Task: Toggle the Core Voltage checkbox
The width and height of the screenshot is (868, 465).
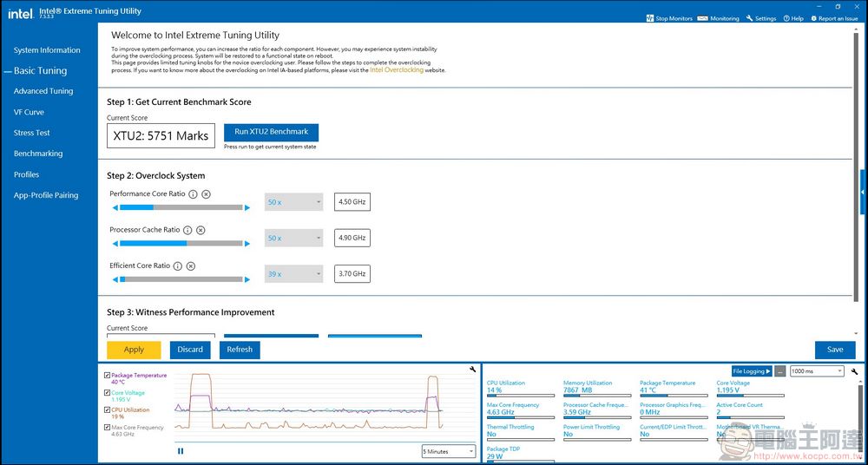Action: (108, 392)
